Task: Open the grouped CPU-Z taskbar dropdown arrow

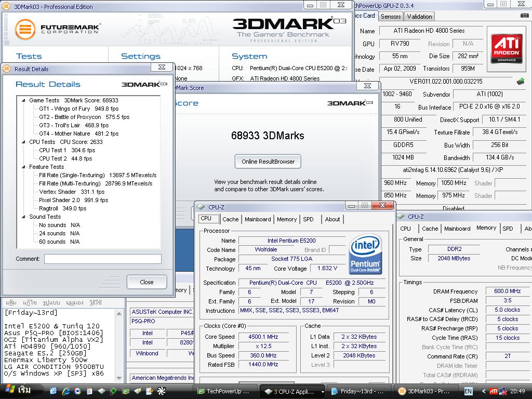Action: pos(323,392)
